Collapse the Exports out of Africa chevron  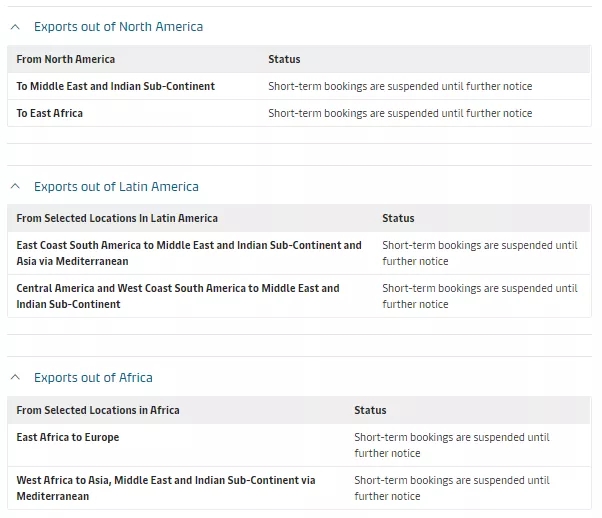point(16,378)
